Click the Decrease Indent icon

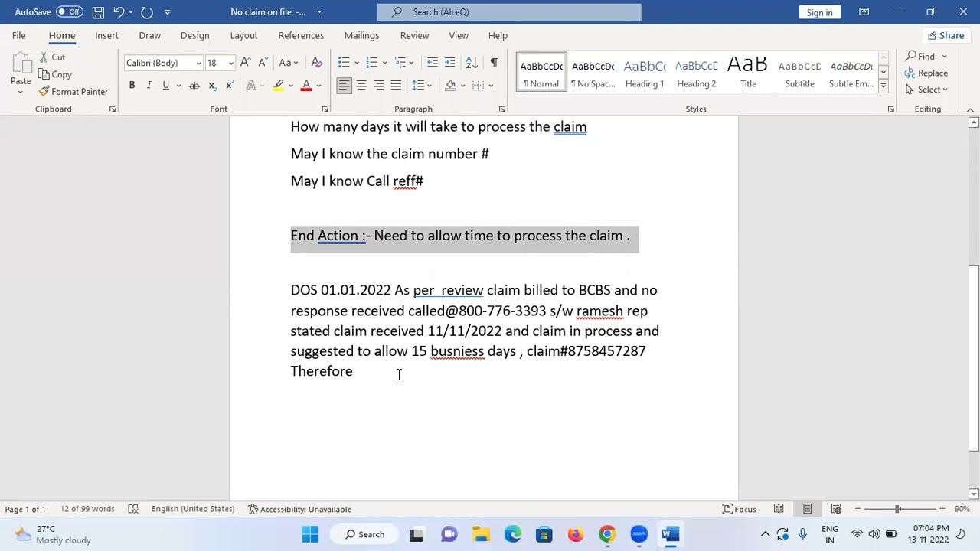[432, 63]
